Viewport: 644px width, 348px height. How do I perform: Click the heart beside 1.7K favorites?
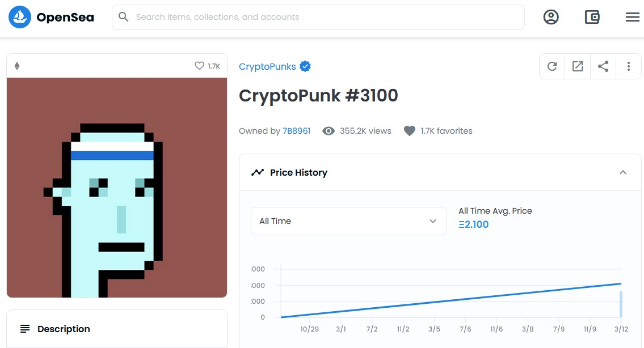(409, 131)
